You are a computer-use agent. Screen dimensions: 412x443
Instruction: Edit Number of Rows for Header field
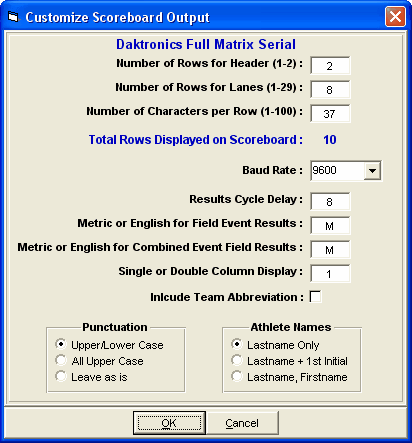click(x=330, y=66)
